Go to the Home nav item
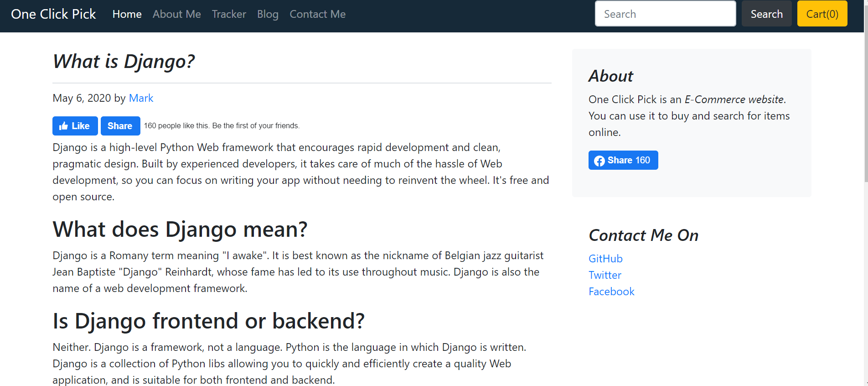The width and height of the screenshot is (868, 386). [x=127, y=14]
